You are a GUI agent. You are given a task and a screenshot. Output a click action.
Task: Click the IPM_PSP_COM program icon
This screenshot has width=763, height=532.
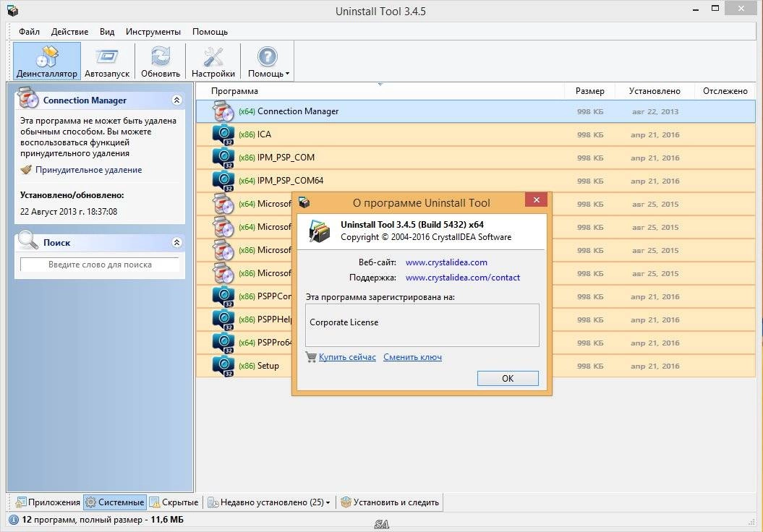(x=223, y=158)
